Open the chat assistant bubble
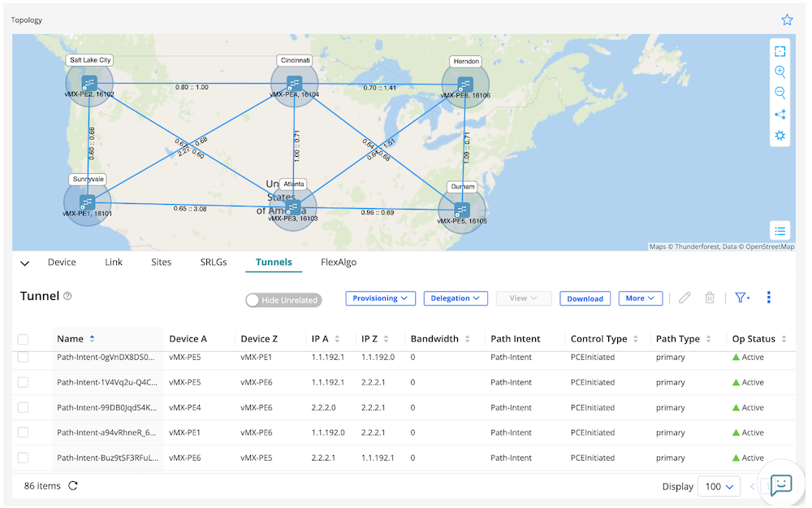The image size is (812, 508). pyautogui.click(x=781, y=485)
